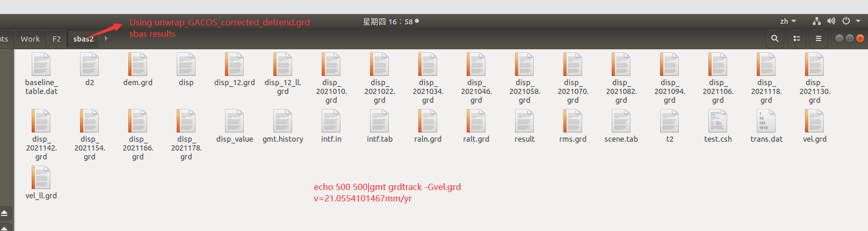Viewport: 868px width, 231px height.
Task: Select the intf.tab file icon
Action: [379, 121]
